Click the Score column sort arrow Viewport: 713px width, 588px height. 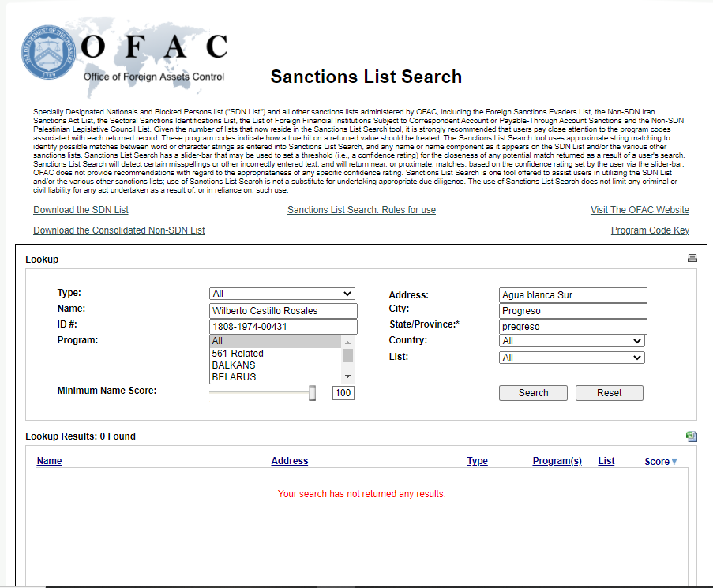pos(674,462)
